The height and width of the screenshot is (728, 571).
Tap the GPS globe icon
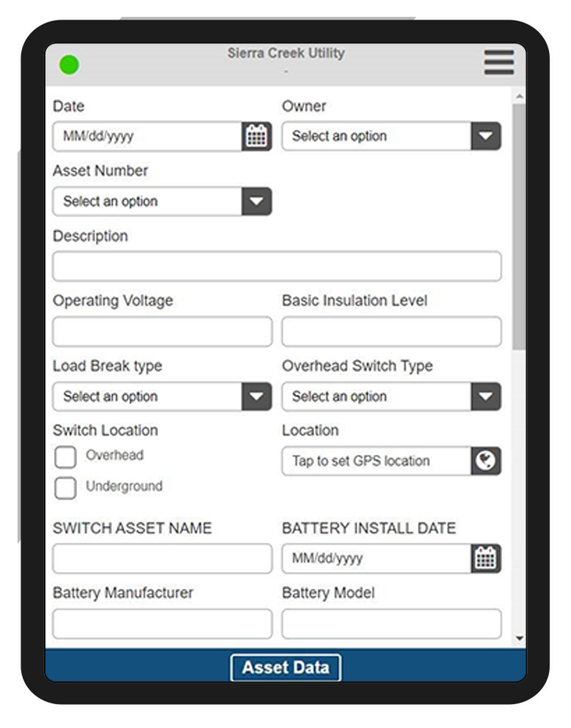click(x=485, y=461)
